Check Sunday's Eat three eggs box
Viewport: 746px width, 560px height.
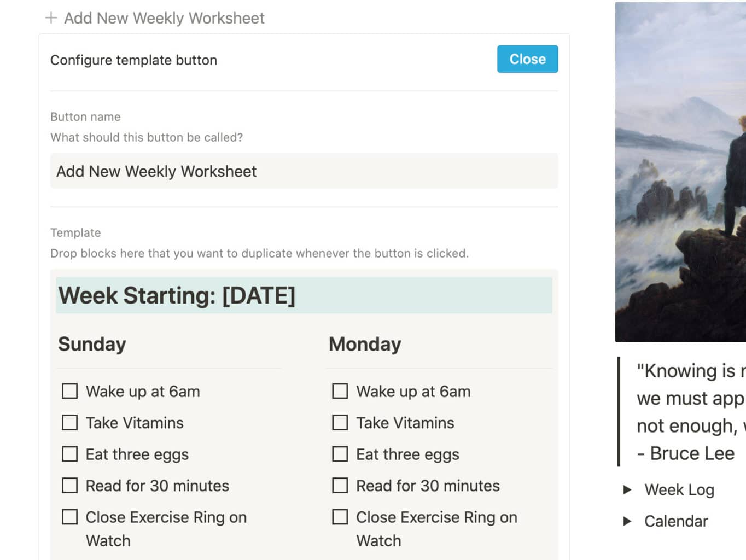pos(69,454)
